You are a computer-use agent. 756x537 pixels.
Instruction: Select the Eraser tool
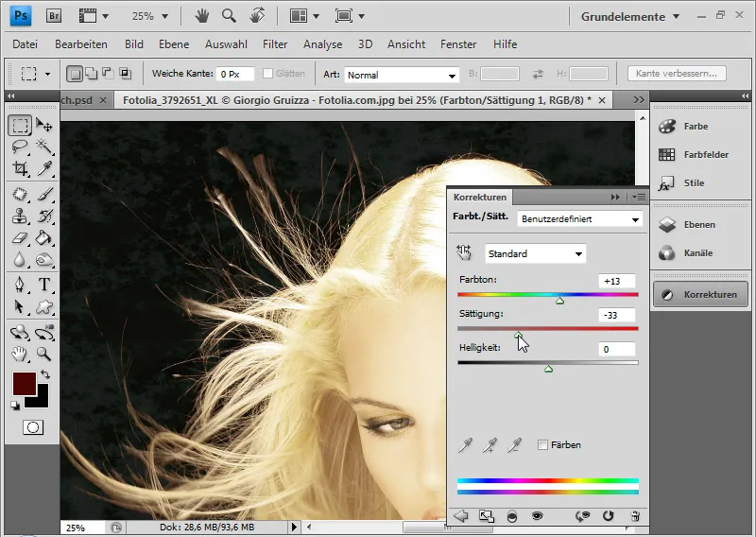click(20, 238)
